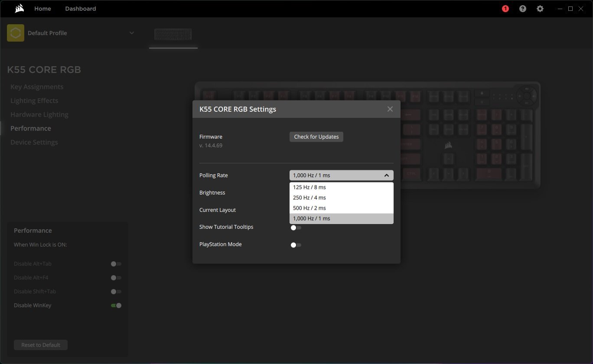
Task: Open the red notification badge
Action: click(x=505, y=9)
